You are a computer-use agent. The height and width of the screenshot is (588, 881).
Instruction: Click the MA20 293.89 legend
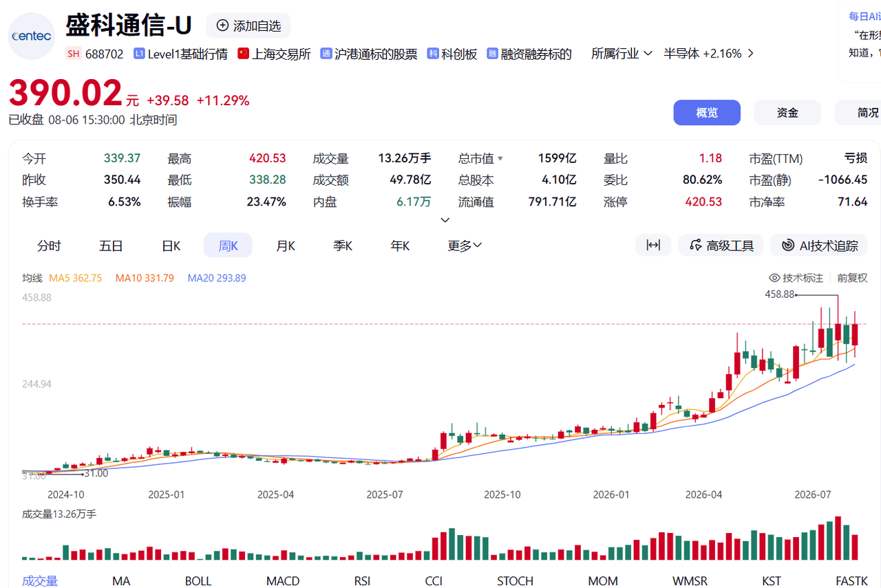pos(217,278)
